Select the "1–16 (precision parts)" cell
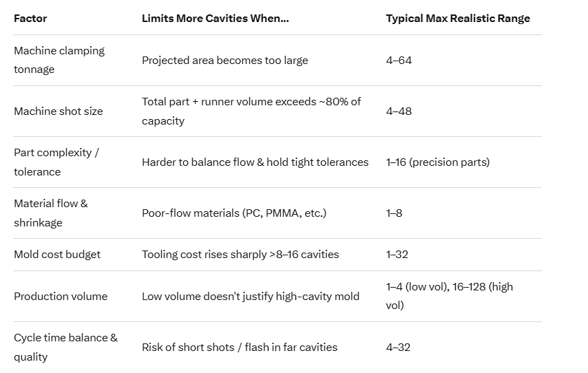The width and height of the screenshot is (588, 373). (x=437, y=162)
